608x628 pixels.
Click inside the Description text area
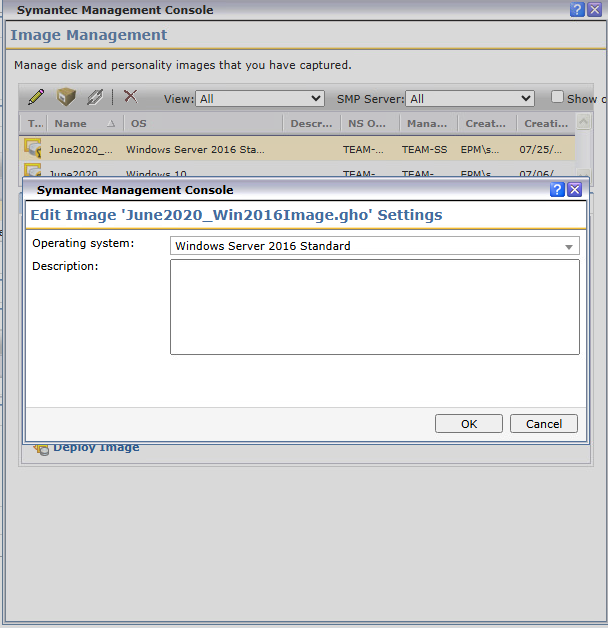(374, 307)
